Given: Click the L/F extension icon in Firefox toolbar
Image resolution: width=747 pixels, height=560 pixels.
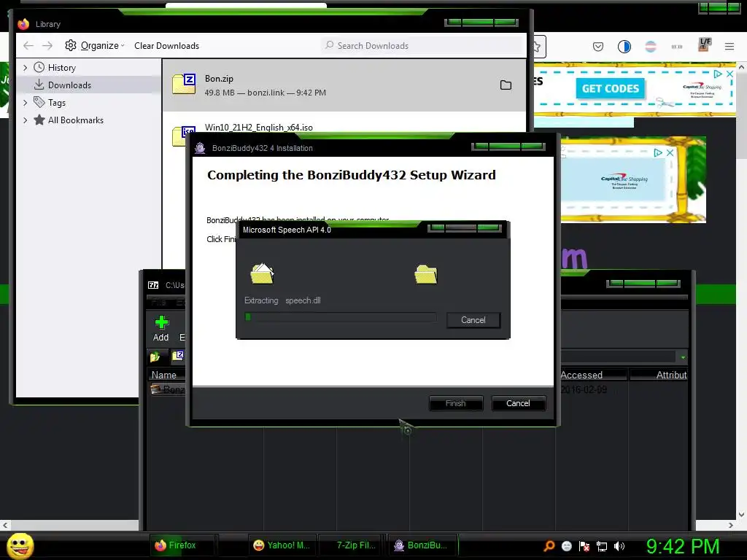Looking at the screenshot, I should point(704,44).
